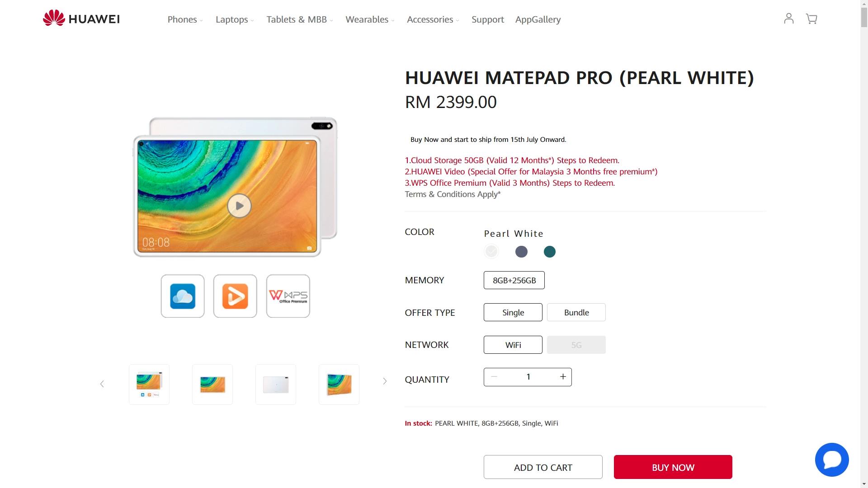Select the WPS Office Premium icon
Image resolution: width=868 pixels, height=488 pixels.
click(288, 296)
